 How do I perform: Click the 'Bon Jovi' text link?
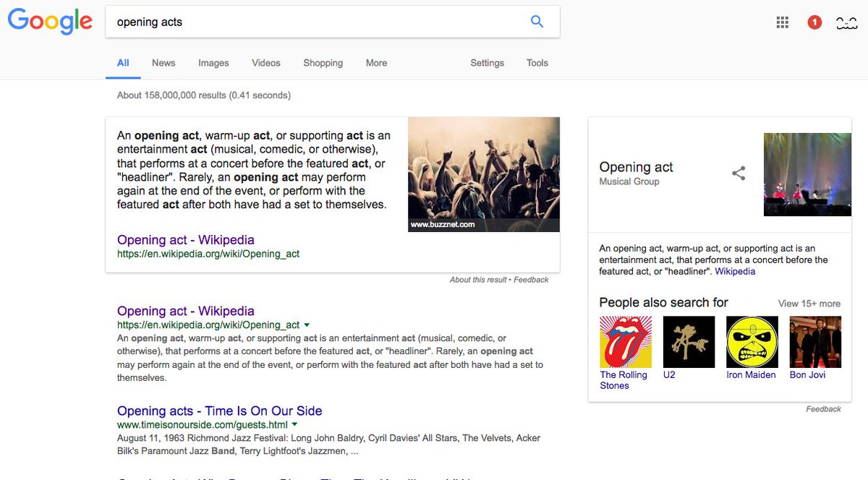point(807,375)
